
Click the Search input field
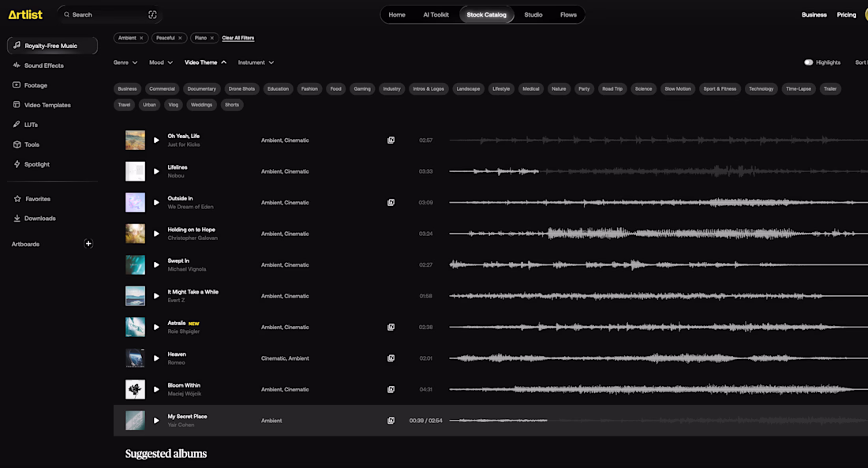pos(109,15)
